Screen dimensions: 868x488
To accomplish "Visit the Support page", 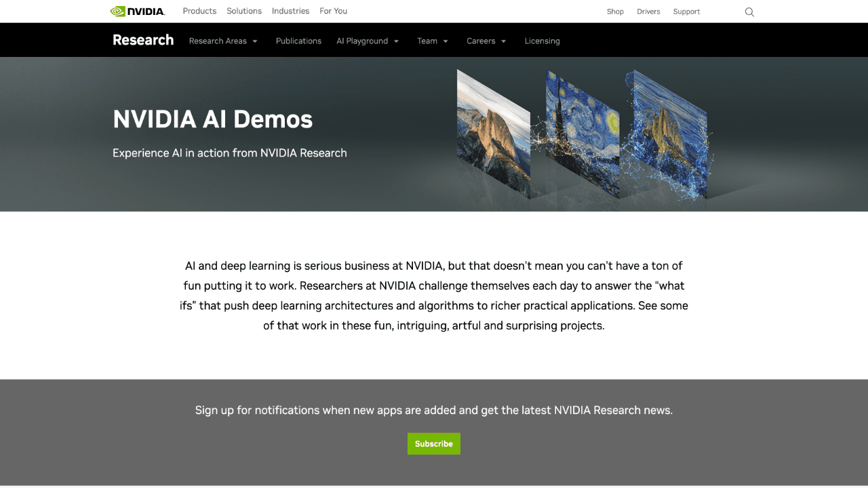I will click(686, 12).
